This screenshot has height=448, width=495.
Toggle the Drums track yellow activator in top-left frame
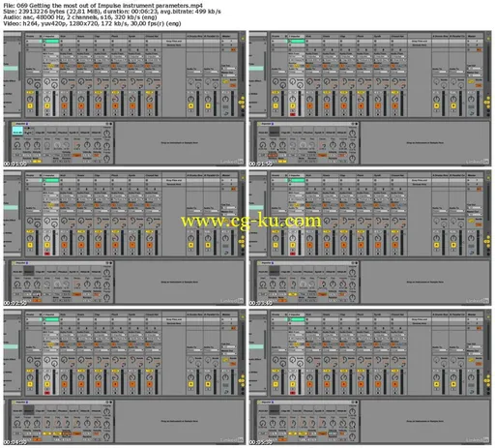(x=30, y=105)
